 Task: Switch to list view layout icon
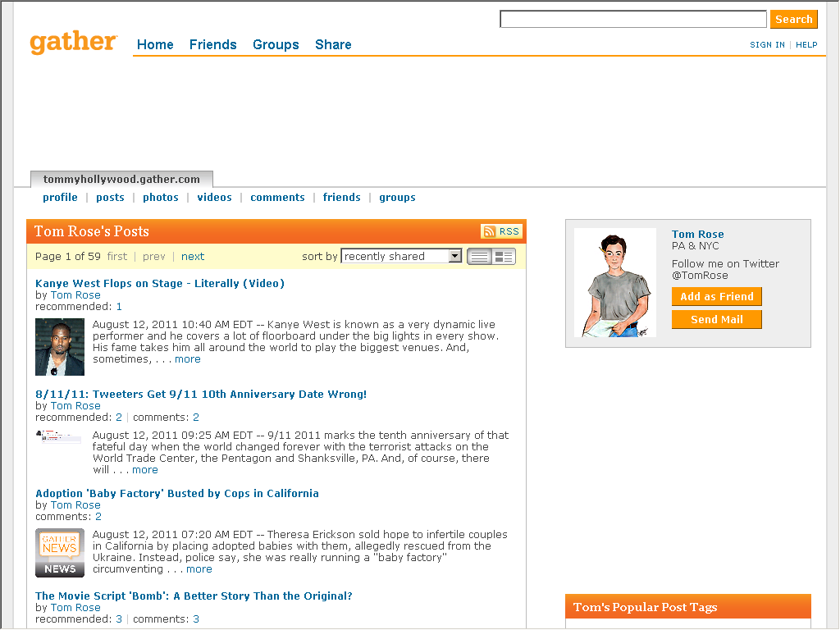point(479,257)
